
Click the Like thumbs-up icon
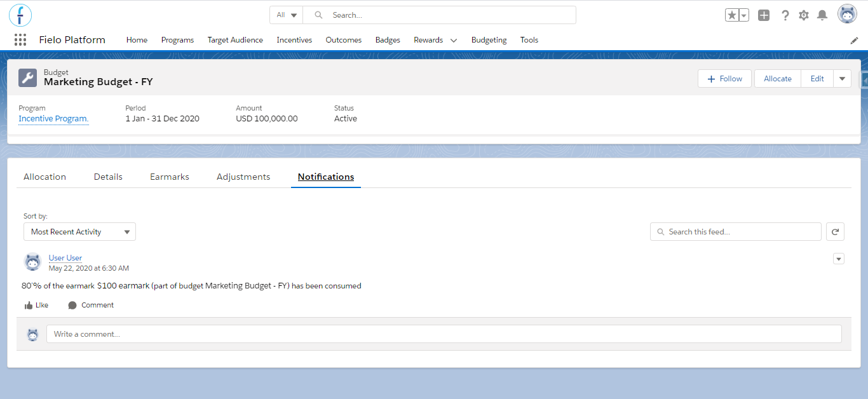point(29,306)
